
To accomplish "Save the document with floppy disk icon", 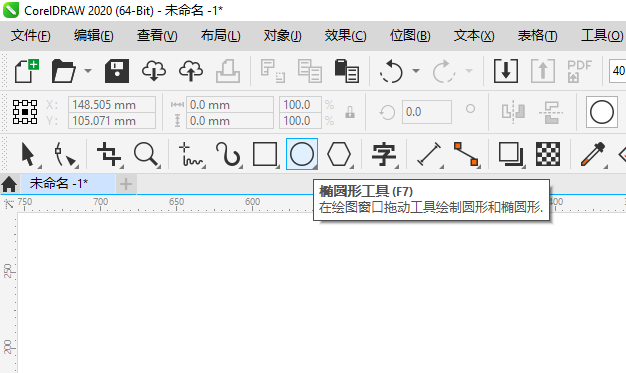I will [x=117, y=71].
